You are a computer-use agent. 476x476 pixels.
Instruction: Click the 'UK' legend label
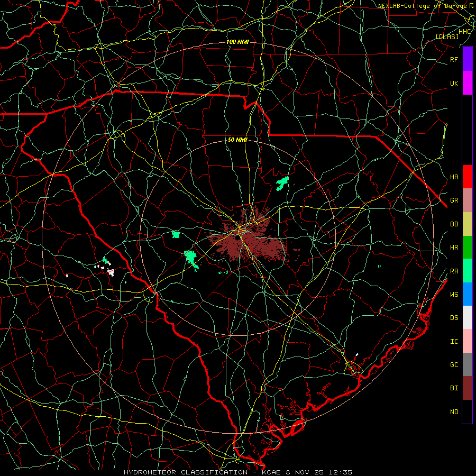(x=454, y=83)
